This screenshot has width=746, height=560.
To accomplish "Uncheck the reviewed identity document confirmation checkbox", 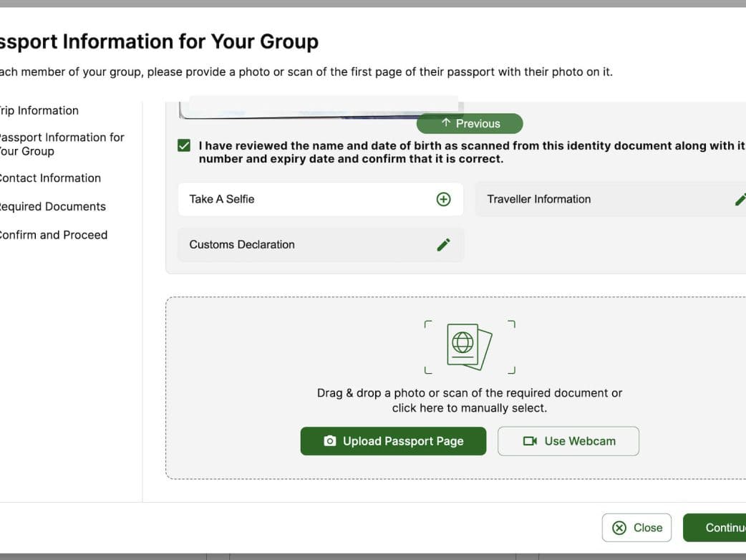I will click(x=184, y=145).
